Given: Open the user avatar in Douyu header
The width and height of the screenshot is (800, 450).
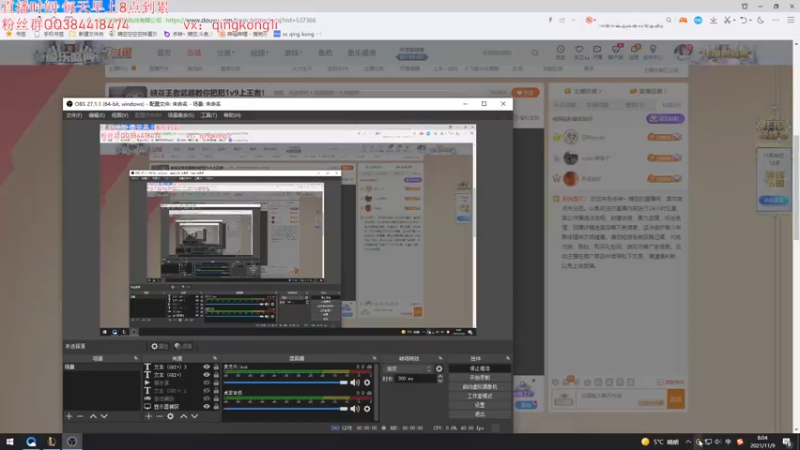Looking at the screenshot, I should click(682, 52).
